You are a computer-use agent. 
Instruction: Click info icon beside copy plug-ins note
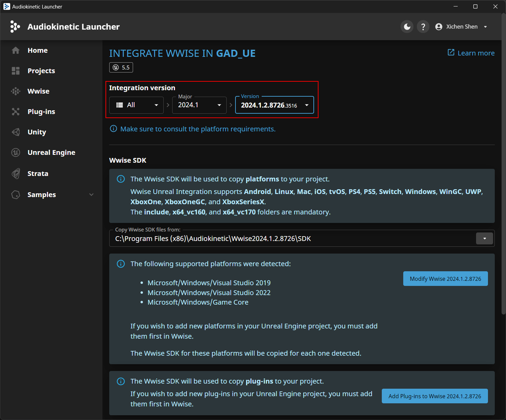[x=121, y=381]
